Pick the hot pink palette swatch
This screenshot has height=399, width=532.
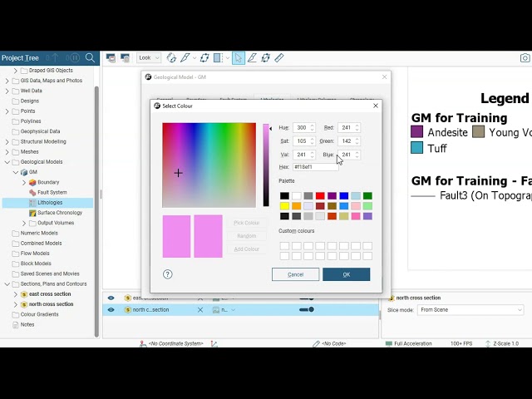(x=356, y=216)
